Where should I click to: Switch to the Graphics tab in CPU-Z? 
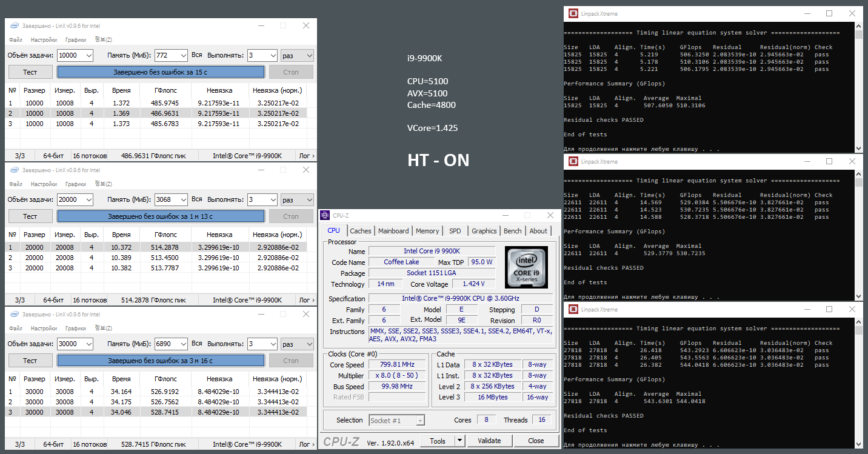(x=484, y=231)
